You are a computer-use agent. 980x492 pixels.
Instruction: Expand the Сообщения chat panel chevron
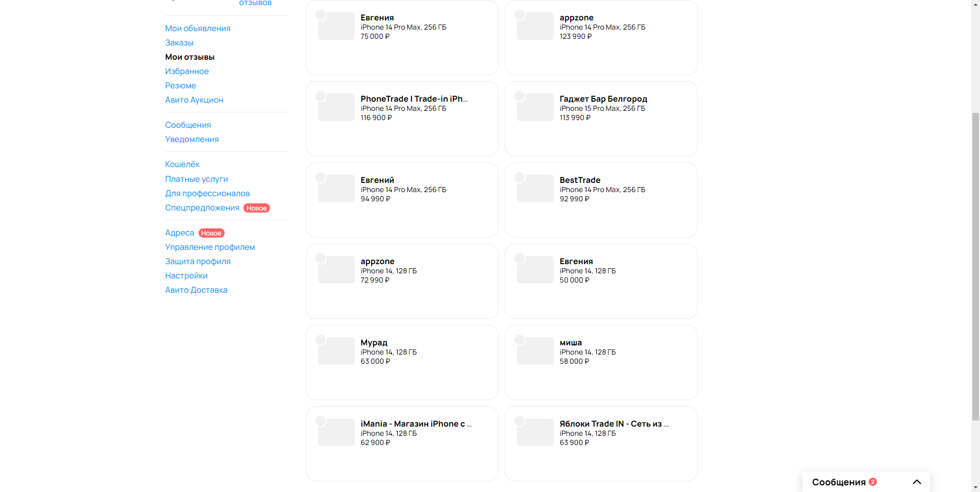917,482
